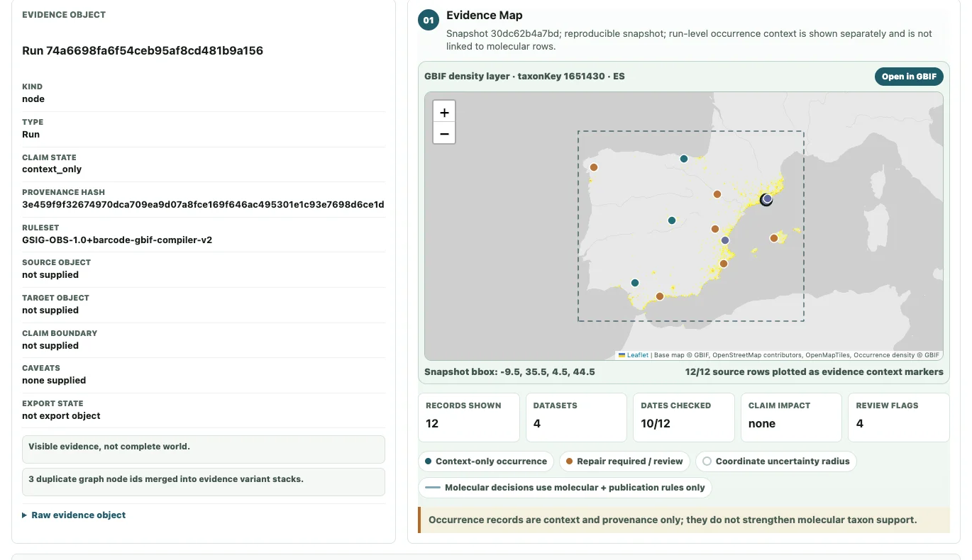
Task: Select the orange marker on the southeast Alicante coast
Action: pyautogui.click(x=724, y=264)
